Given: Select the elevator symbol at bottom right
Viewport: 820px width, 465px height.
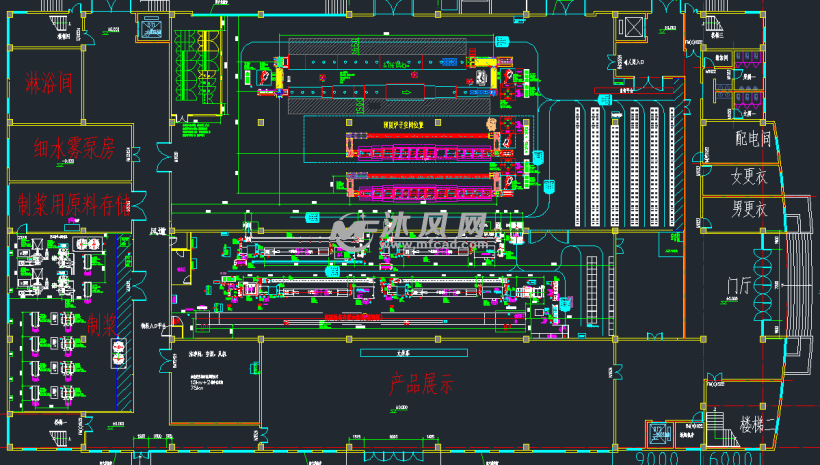Looking at the screenshot, I should tap(659, 433).
